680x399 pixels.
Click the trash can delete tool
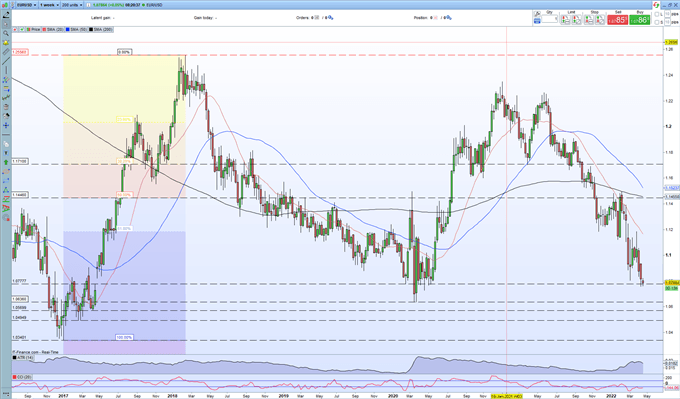pos(6,107)
